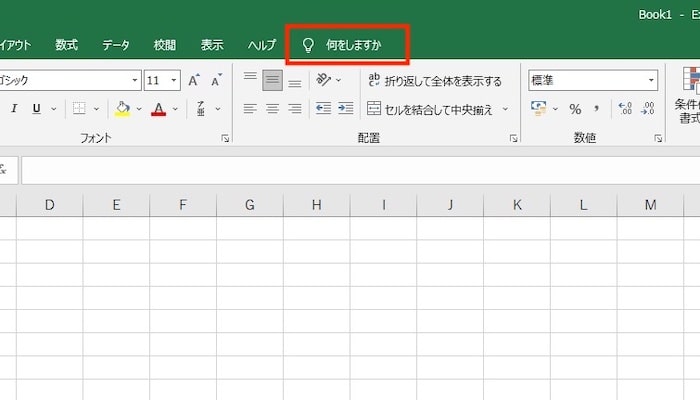700x400 pixels.
Task: Open 数値 group dialog launcher
Action: (658, 138)
